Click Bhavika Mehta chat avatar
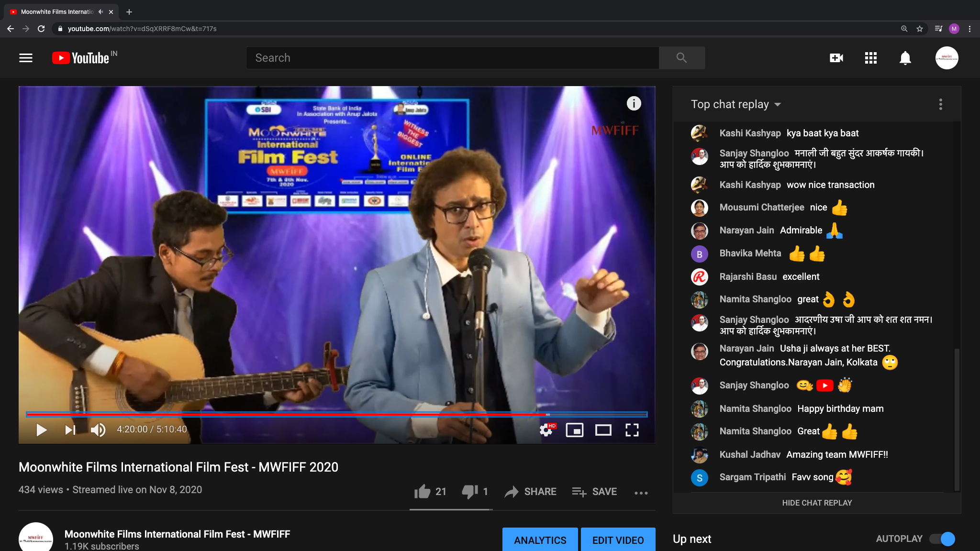 (699, 254)
